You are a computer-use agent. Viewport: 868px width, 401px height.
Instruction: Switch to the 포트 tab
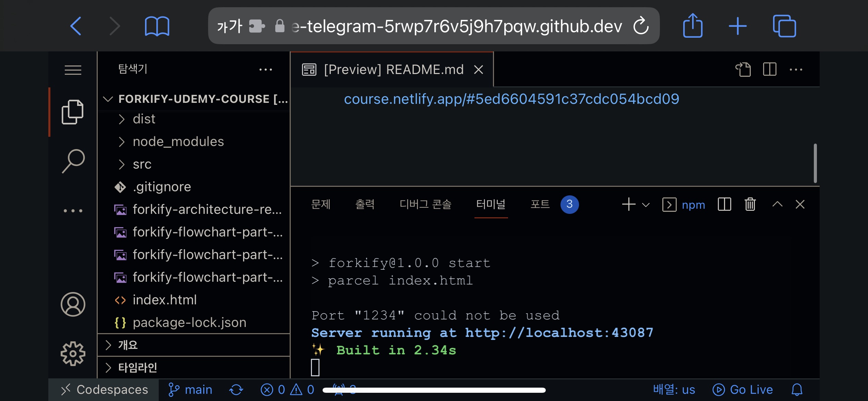pyautogui.click(x=540, y=204)
